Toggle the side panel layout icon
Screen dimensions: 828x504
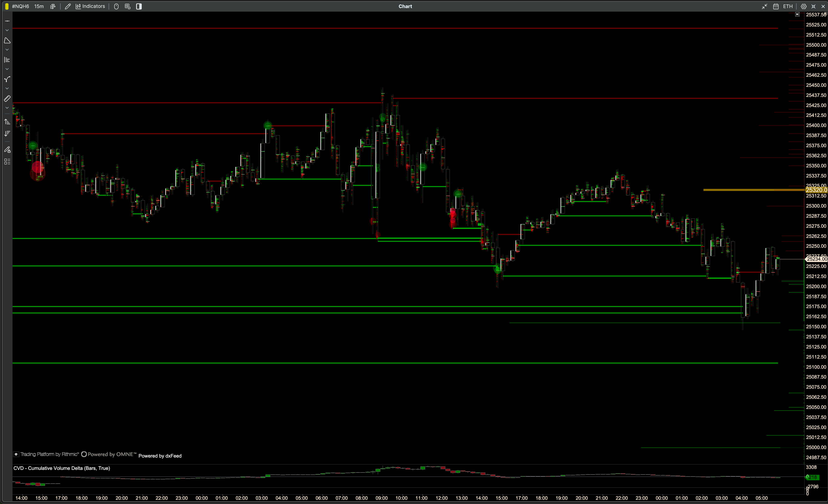139,6
